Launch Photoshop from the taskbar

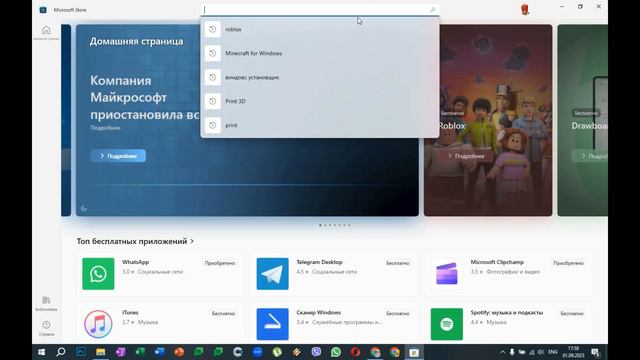pos(81,352)
